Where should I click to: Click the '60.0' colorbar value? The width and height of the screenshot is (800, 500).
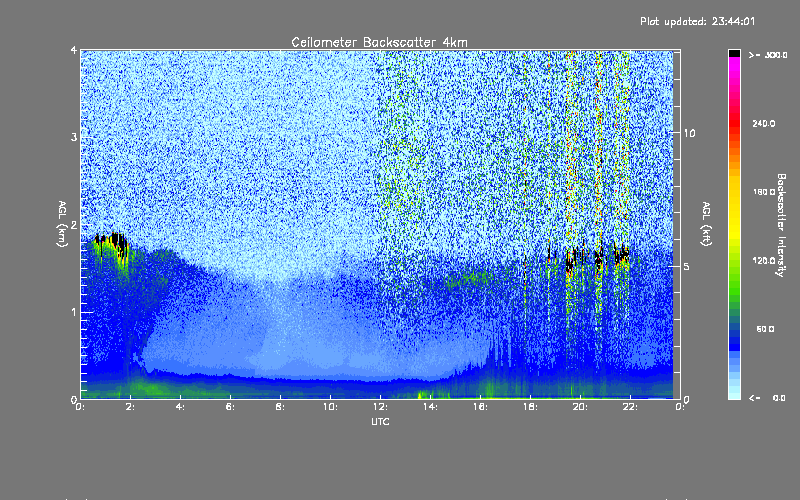[x=765, y=329]
